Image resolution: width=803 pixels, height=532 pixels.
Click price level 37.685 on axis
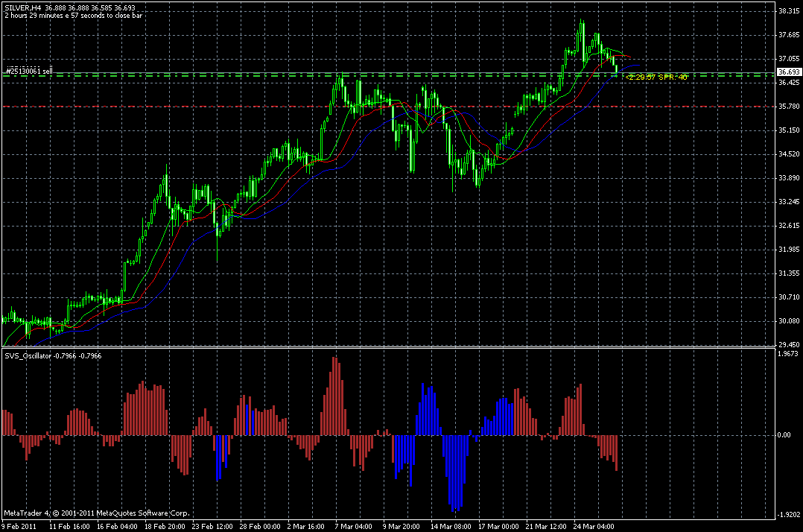[x=789, y=35]
